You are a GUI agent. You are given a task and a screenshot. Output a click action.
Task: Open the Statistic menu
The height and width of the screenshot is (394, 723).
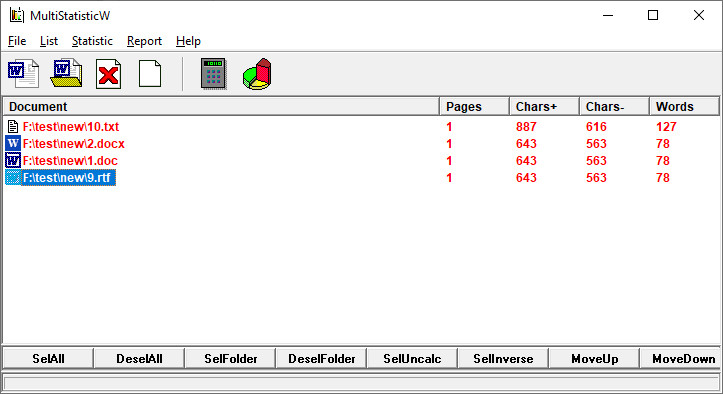click(92, 41)
